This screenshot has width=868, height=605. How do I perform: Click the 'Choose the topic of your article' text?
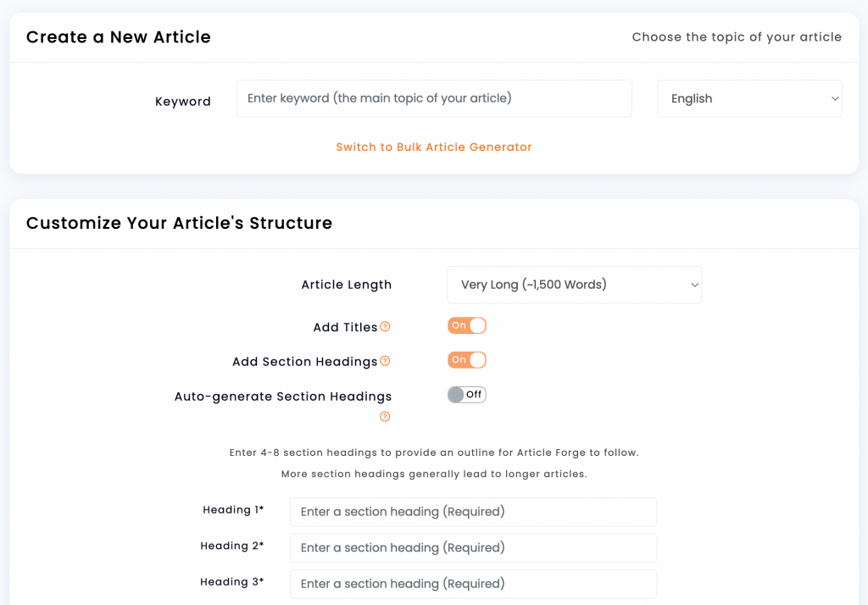tap(737, 37)
